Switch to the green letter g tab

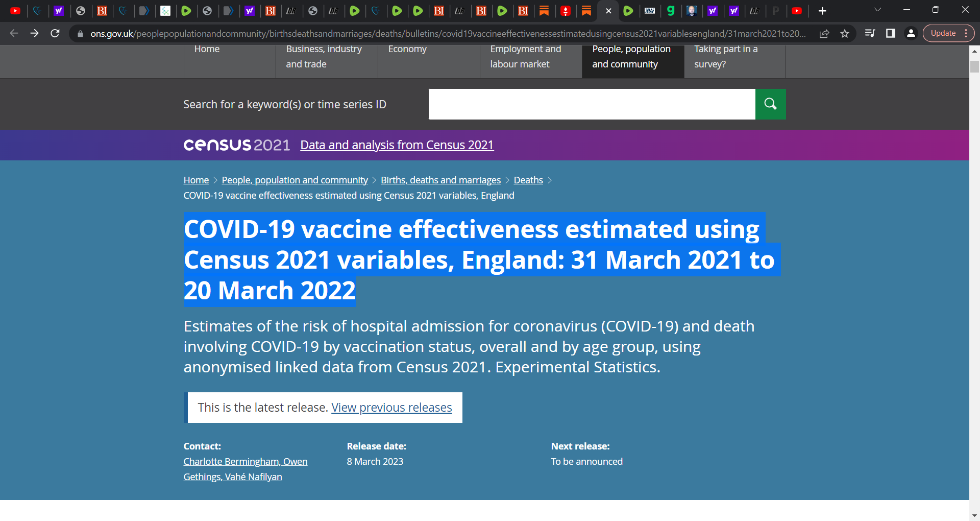point(671,11)
